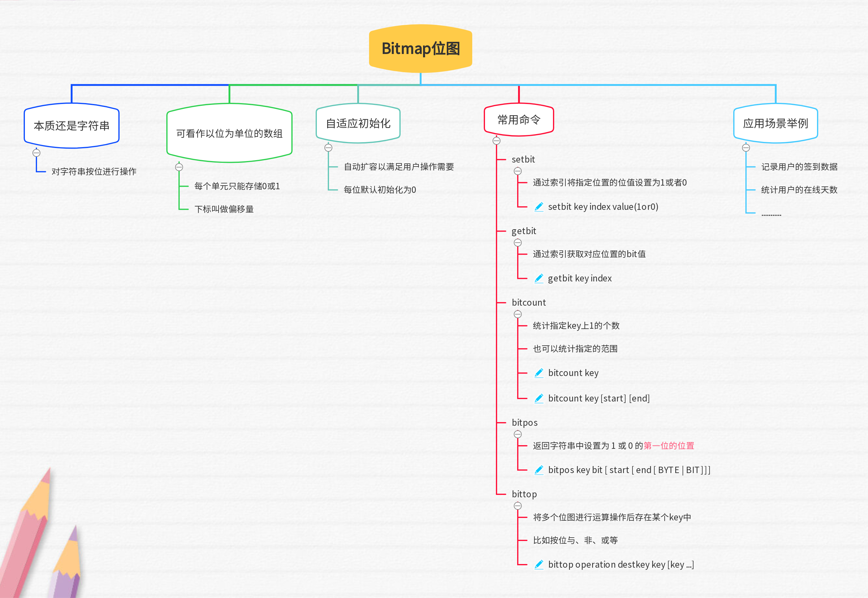The image size is (868, 598).
Task: Click pencil icon next to getbit key index
Action: [539, 278]
